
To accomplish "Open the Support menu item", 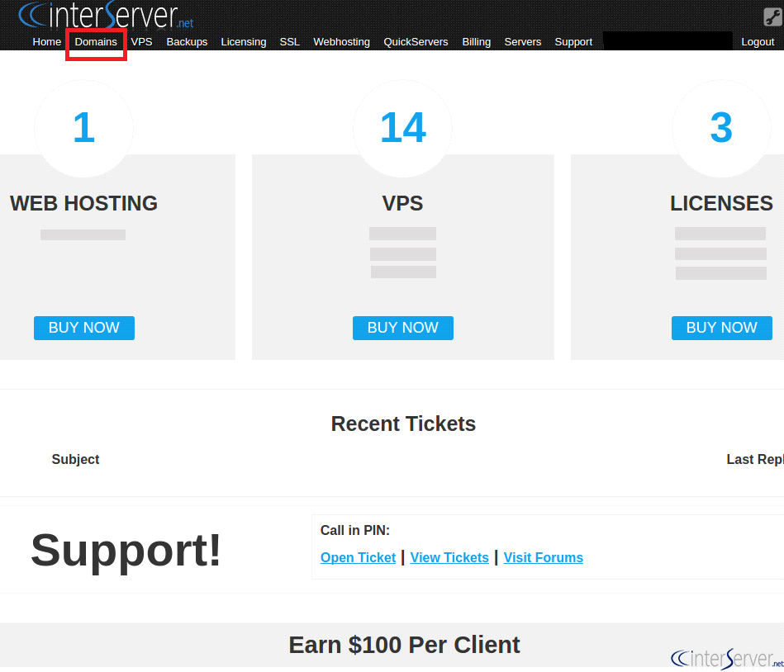I will click(573, 42).
